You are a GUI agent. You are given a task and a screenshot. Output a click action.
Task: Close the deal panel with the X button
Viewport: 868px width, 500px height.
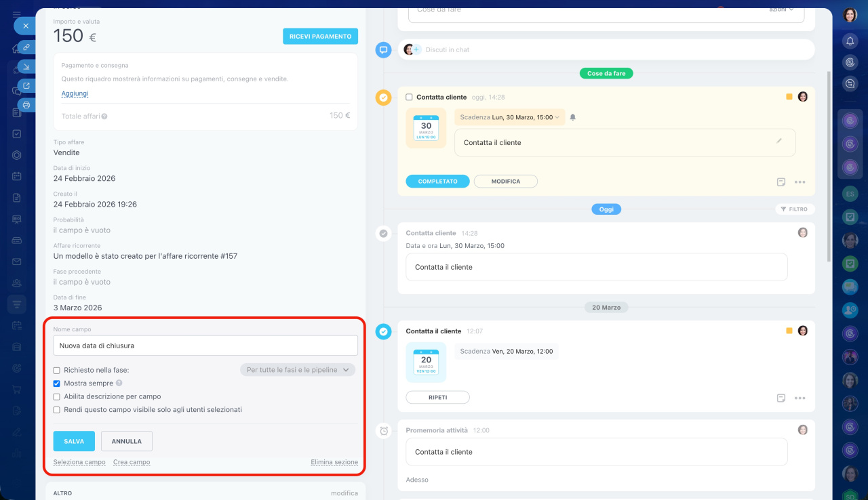click(26, 26)
